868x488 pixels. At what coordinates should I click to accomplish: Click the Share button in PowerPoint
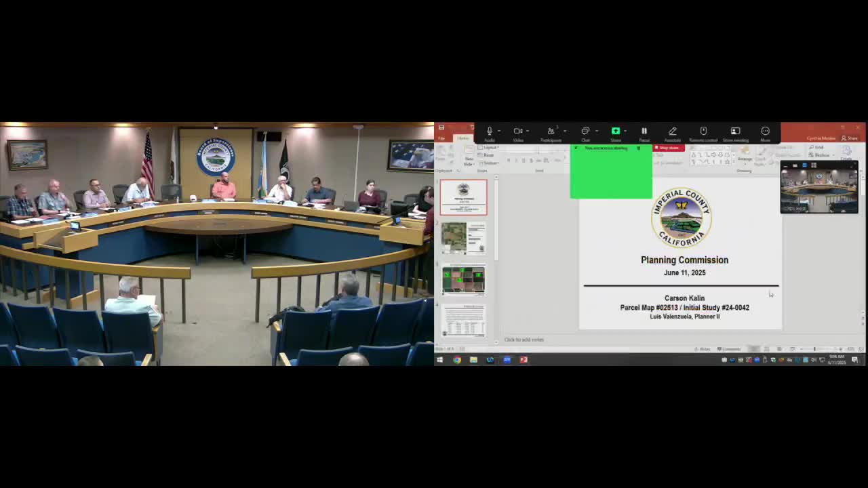850,138
